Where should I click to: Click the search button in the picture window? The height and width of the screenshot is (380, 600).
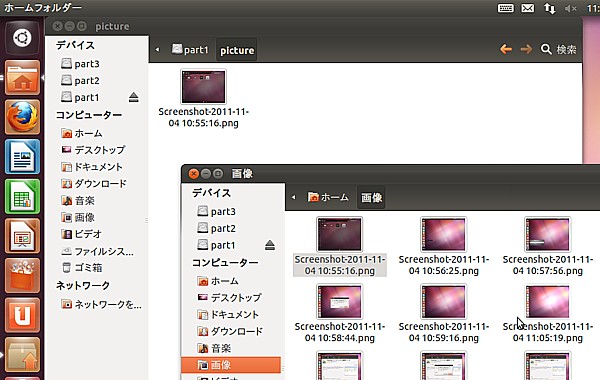pyautogui.click(x=558, y=49)
